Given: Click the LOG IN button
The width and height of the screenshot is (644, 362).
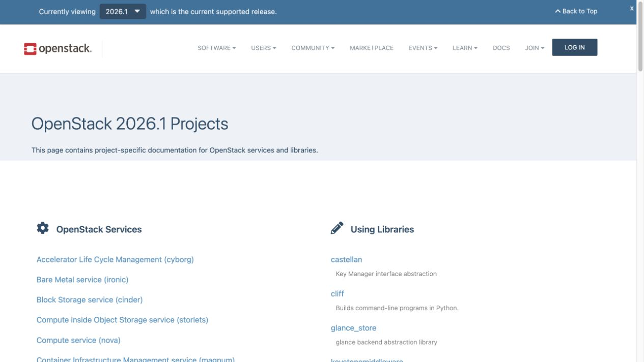Looking at the screenshot, I should (x=575, y=47).
